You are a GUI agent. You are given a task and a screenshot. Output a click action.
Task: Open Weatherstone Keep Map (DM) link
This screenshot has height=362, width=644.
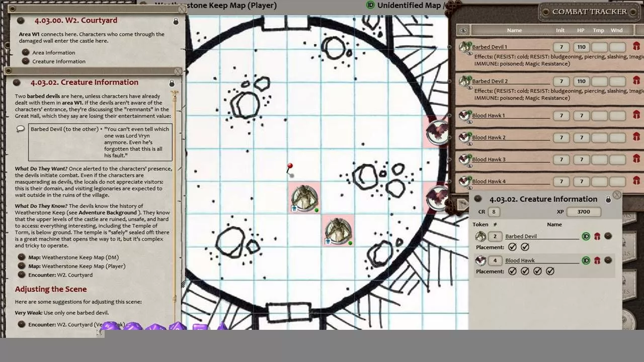(22, 257)
